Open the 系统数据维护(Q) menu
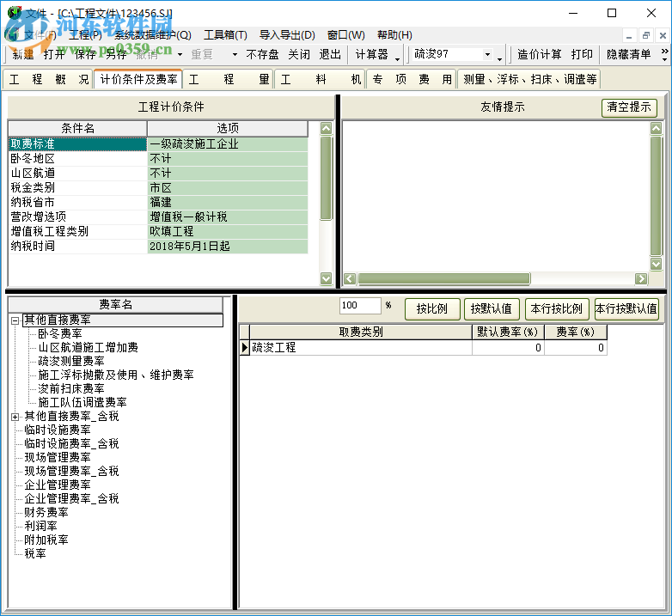672x616 pixels. (153, 34)
